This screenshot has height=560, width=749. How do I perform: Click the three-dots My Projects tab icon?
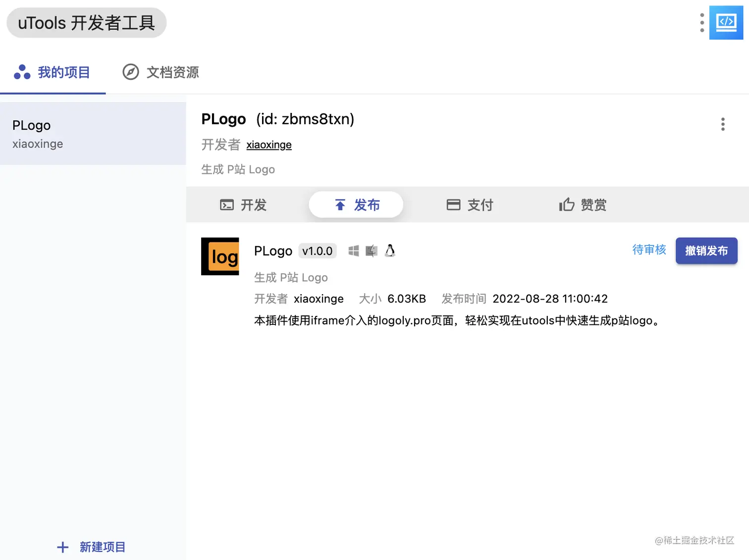[22, 72]
